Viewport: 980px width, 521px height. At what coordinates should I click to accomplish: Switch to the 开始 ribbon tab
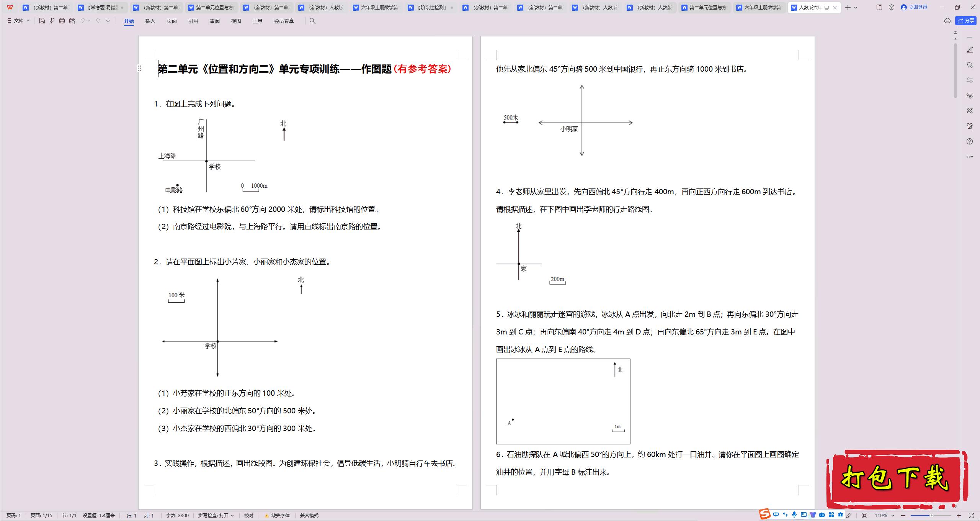coord(129,21)
